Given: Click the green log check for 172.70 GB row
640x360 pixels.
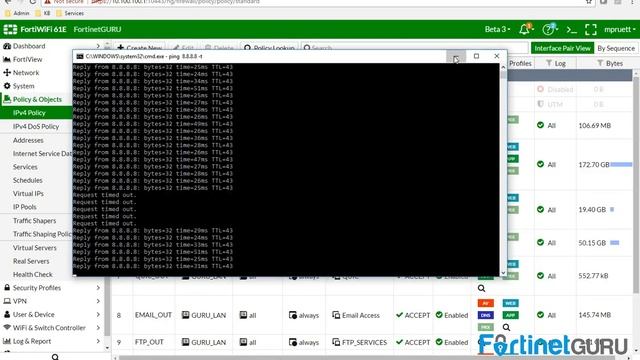Looking at the screenshot, I should pyautogui.click(x=540, y=164).
